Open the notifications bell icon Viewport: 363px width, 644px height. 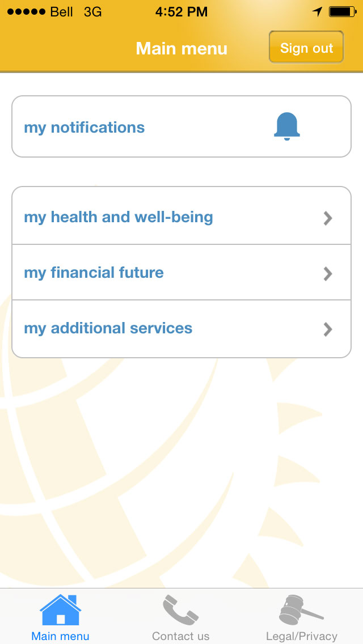point(287,126)
